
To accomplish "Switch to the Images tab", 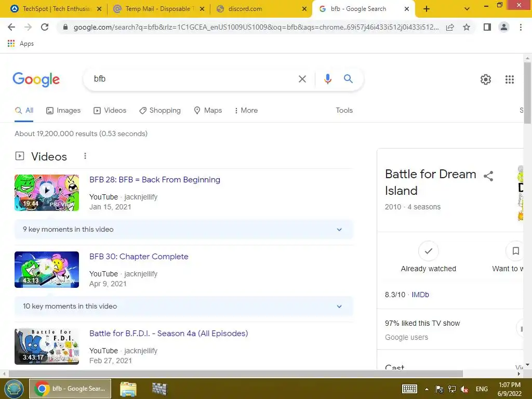I will [x=63, y=110].
